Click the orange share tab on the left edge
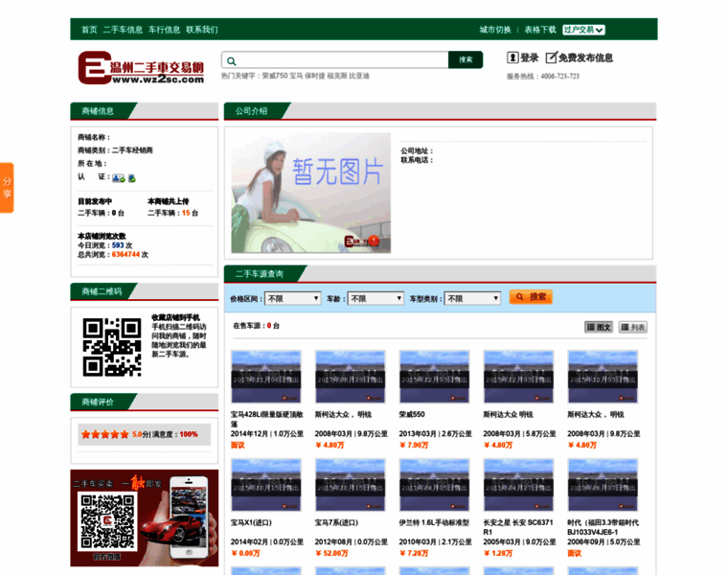 click(7, 188)
